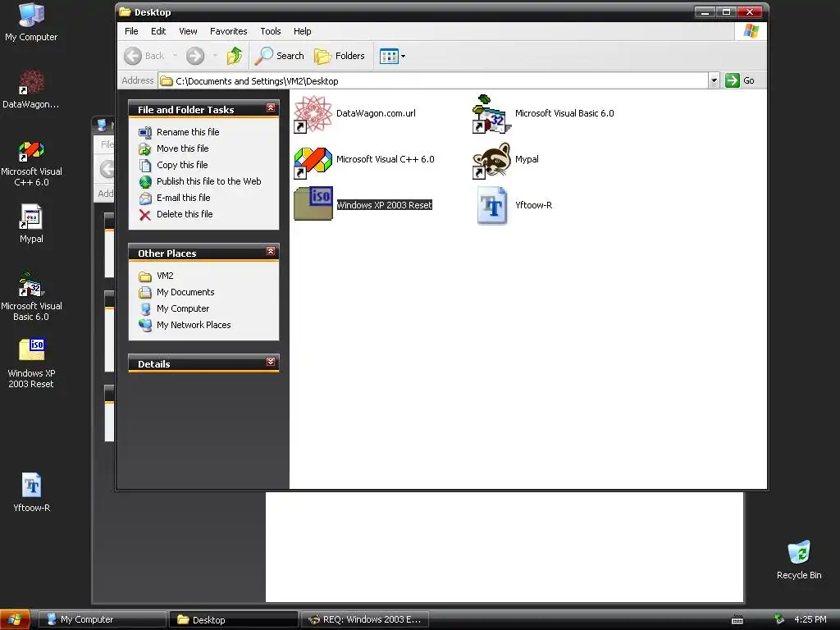This screenshot has width=840, height=630.
Task: Switch to Desktop taskbar button
Action: [x=233, y=620]
